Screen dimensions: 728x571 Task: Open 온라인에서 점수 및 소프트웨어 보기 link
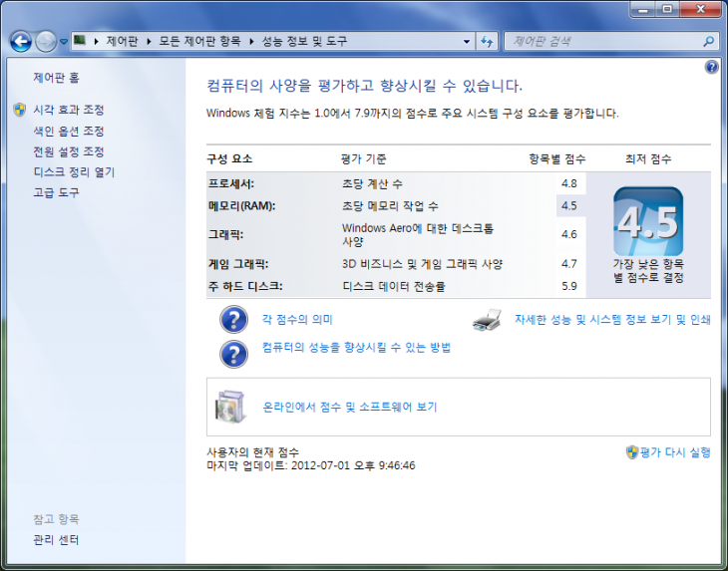coord(350,407)
